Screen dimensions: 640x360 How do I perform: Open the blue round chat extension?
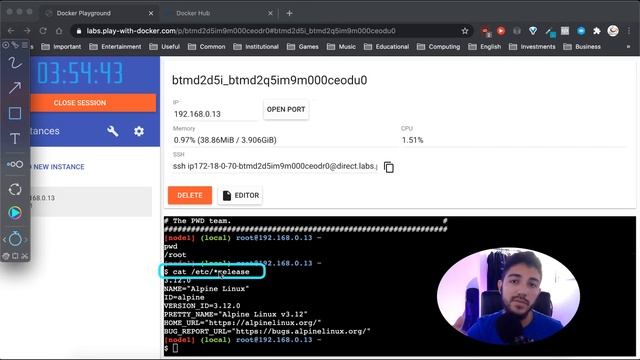click(581, 31)
